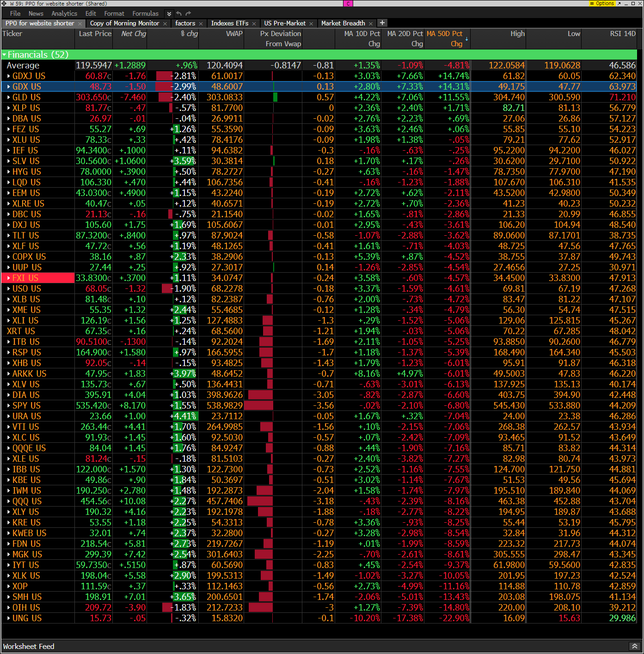Open the yellow Options menu

pyautogui.click(x=602, y=3)
